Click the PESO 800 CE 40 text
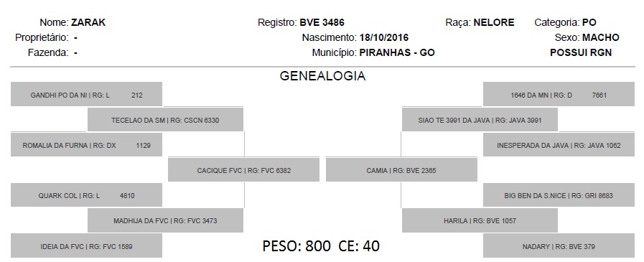 click(321, 245)
